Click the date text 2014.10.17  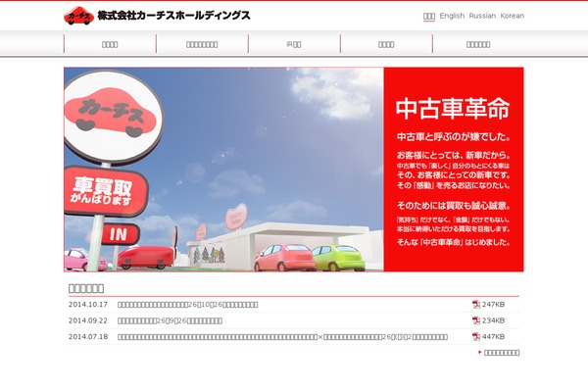[88, 305]
